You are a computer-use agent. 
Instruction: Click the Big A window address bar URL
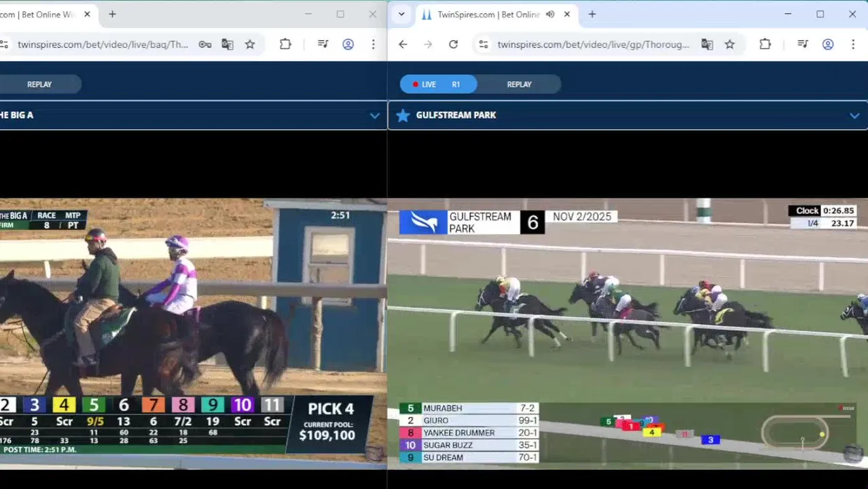tap(103, 44)
